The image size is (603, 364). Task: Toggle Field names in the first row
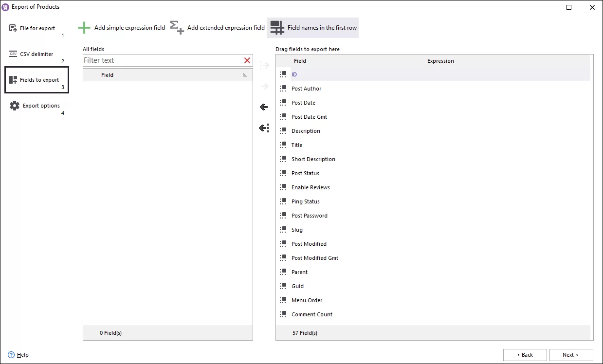point(312,28)
